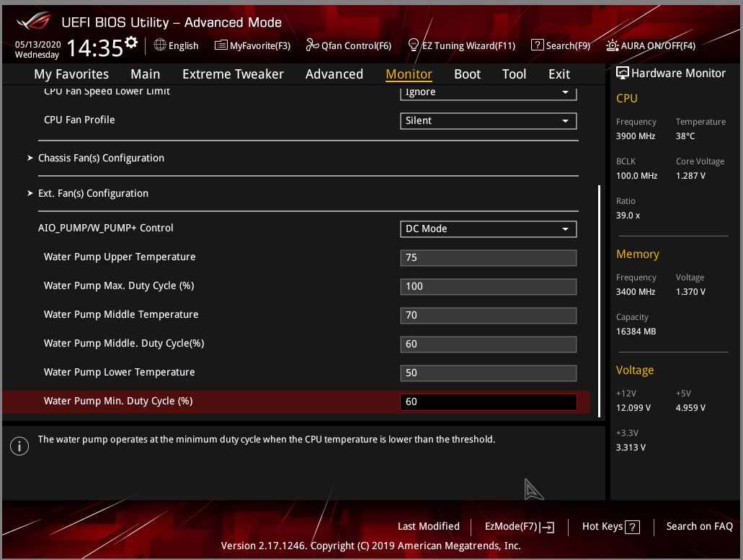Click the AIO_PUMP/W_PUMP+ Control label
The height and width of the screenshot is (560, 743).
(x=106, y=228)
